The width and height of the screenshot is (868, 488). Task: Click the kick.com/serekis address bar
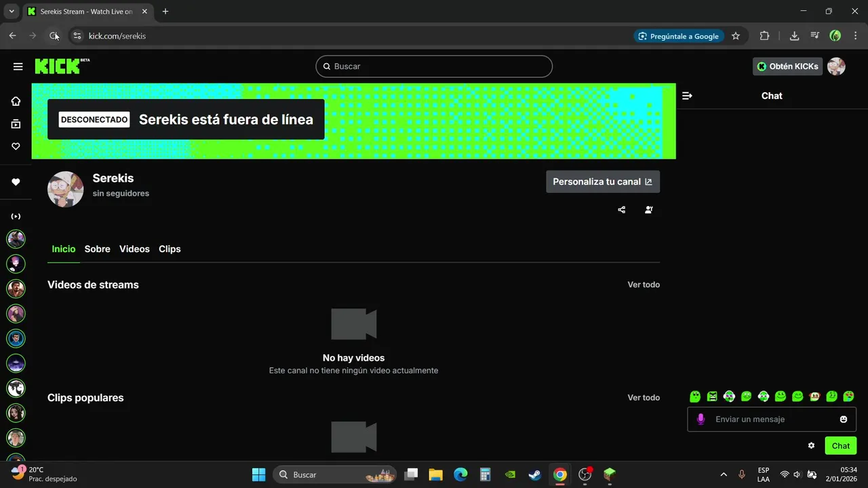[x=117, y=36]
